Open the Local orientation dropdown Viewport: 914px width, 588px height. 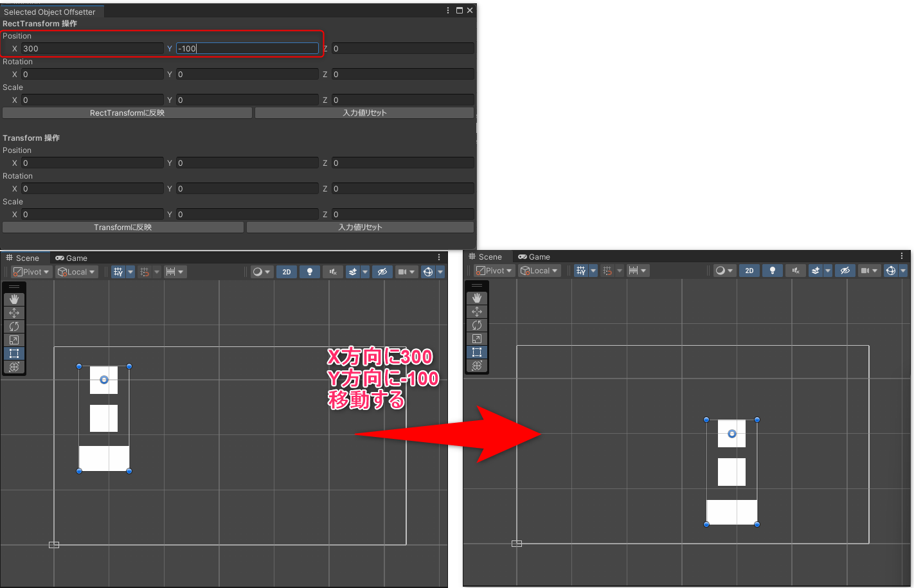pyautogui.click(x=76, y=271)
